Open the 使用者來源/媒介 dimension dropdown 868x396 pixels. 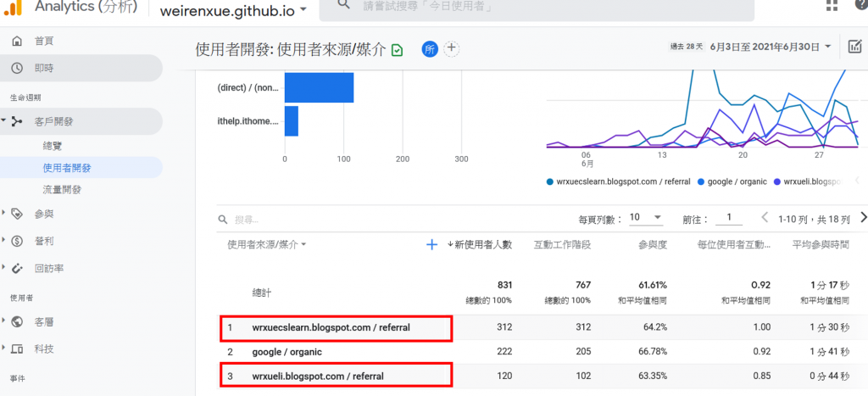[267, 244]
